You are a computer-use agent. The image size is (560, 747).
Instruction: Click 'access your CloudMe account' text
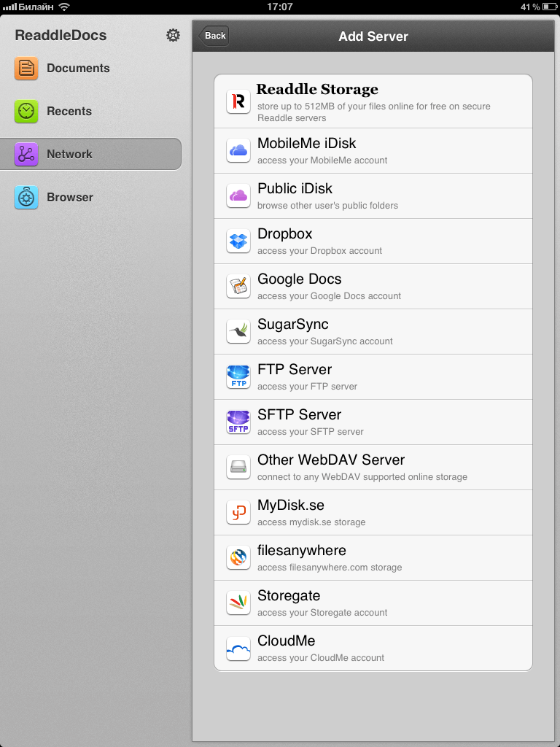(x=321, y=658)
